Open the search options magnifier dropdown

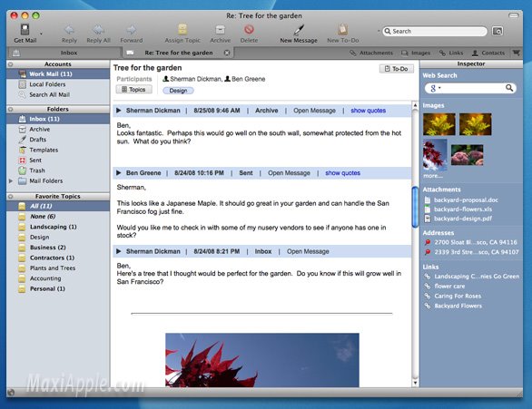[388, 31]
